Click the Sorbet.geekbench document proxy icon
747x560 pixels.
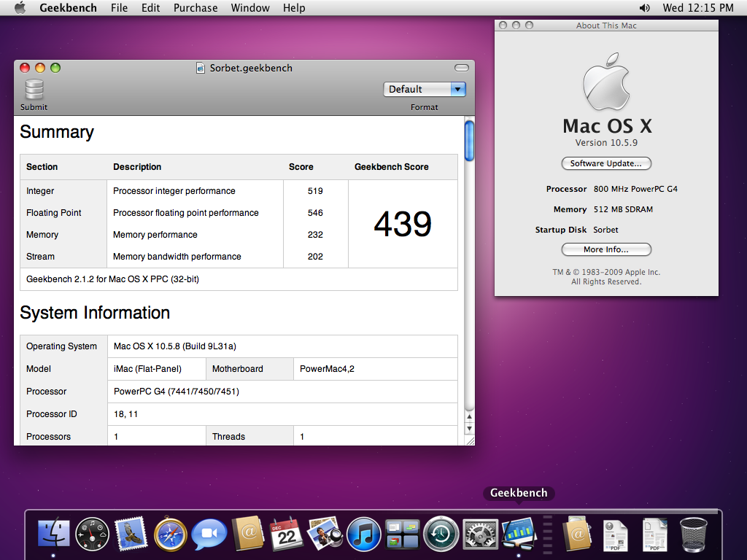201,68
